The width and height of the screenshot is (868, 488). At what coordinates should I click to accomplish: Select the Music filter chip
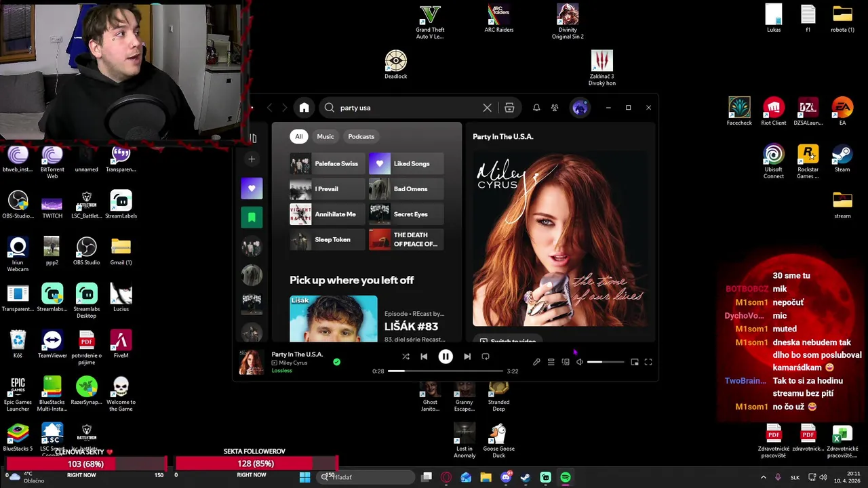click(x=325, y=136)
